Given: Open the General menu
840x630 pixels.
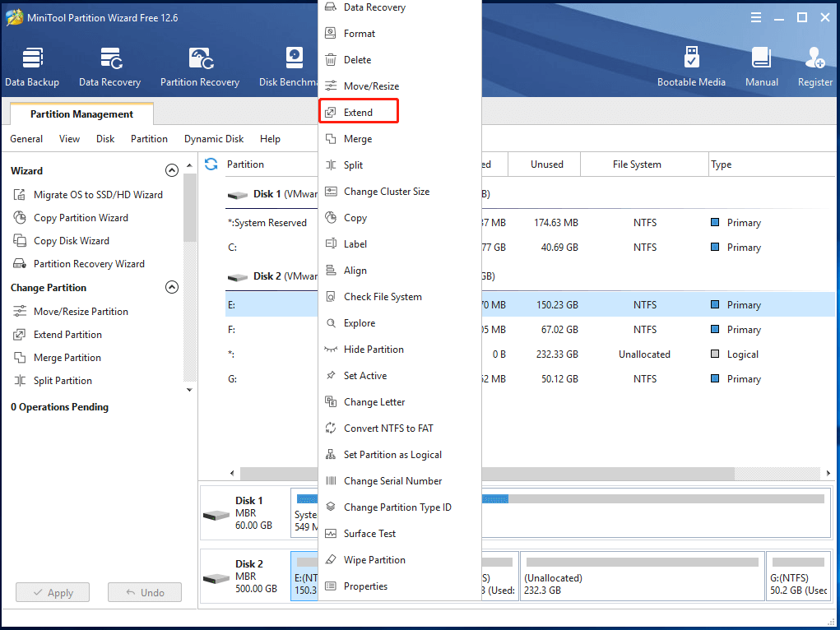Looking at the screenshot, I should 26,139.
